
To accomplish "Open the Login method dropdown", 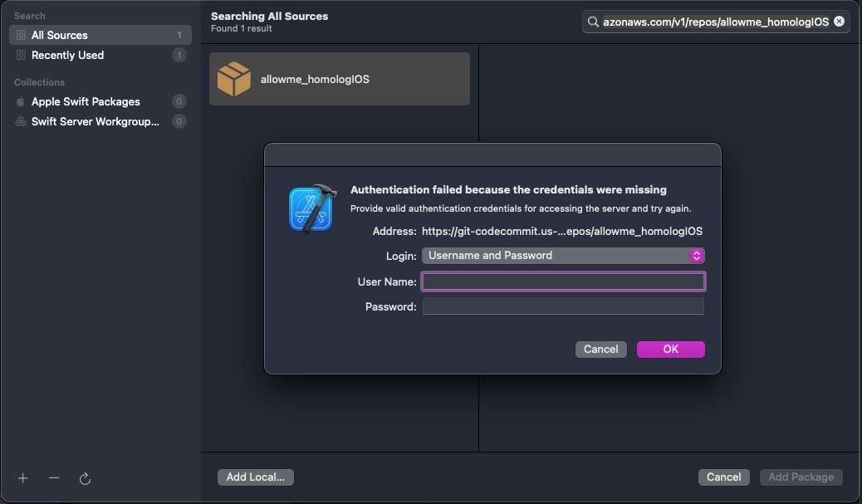I will click(563, 256).
